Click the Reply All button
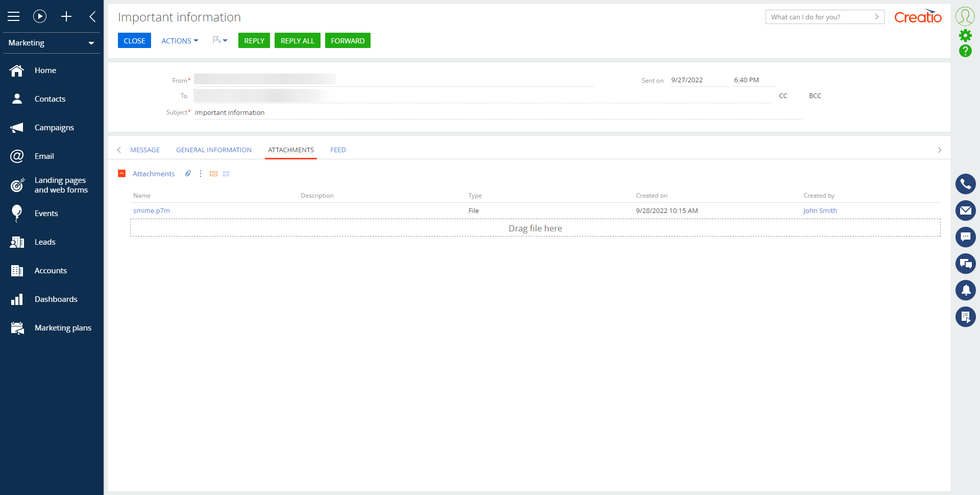This screenshot has width=980, height=495. coord(297,40)
